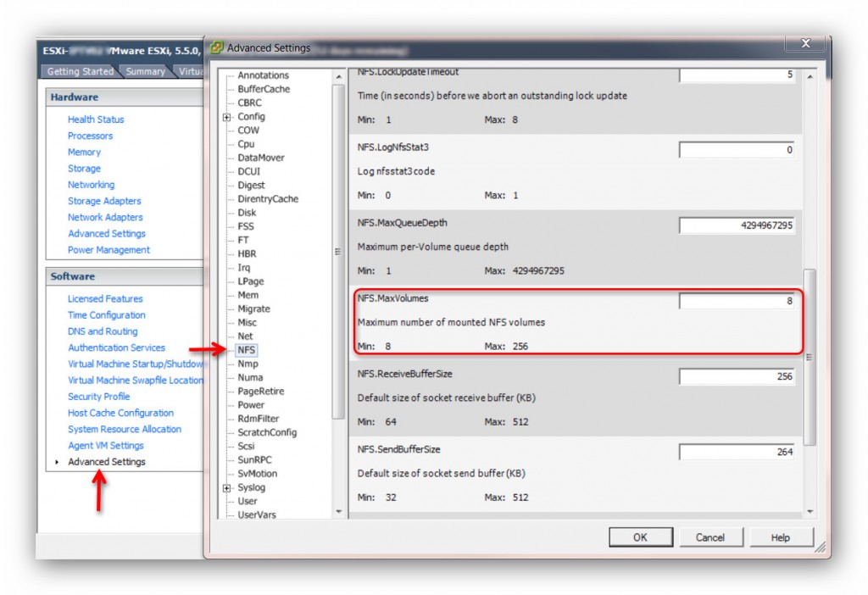Viewport: 868px width, 595px height.
Task: Open Help from the dialog
Action: (x=781, y=537)
